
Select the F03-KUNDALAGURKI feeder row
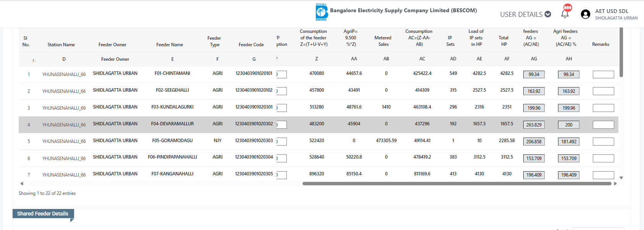click(x=172, y=107)
